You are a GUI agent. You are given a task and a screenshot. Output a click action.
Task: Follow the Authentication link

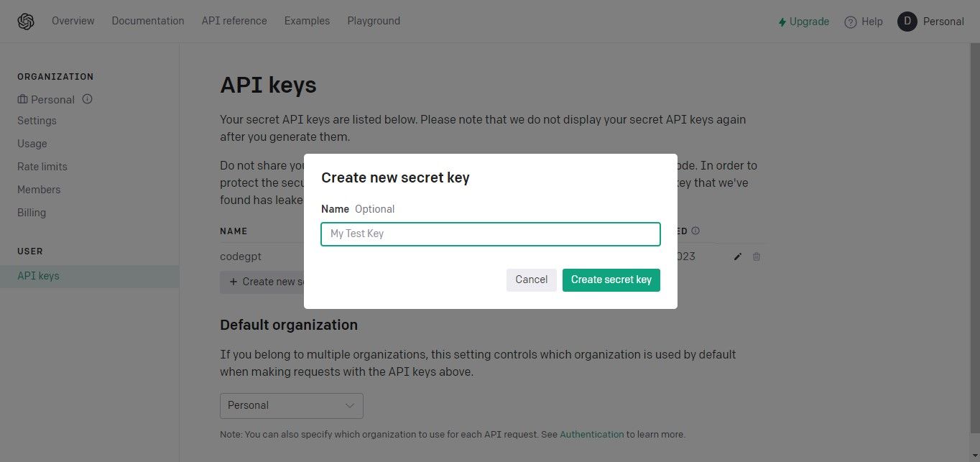[591, 435]
